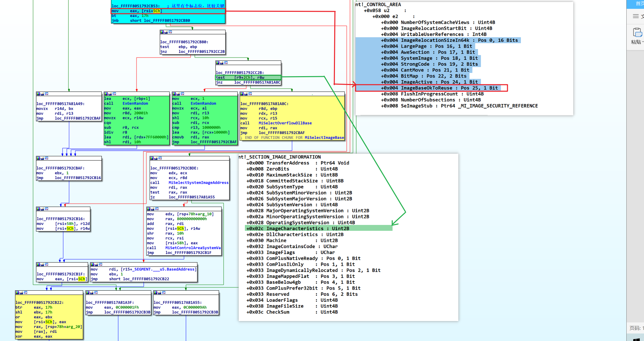Click 'mov rdi, [r15+_SEGMENT.___u5.BasedAddress]' line
644x341 pixels.
point(144,269)
